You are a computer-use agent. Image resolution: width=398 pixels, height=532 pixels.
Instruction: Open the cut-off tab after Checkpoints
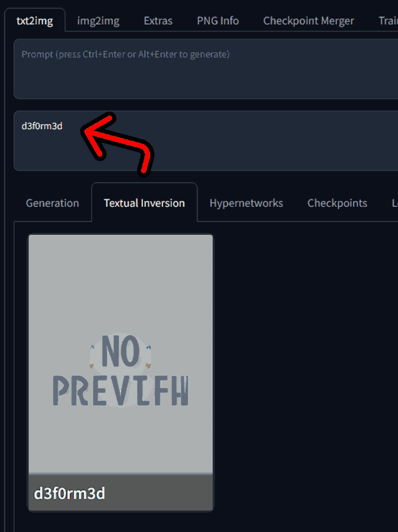pyautogui.click(x=395, y=203)
